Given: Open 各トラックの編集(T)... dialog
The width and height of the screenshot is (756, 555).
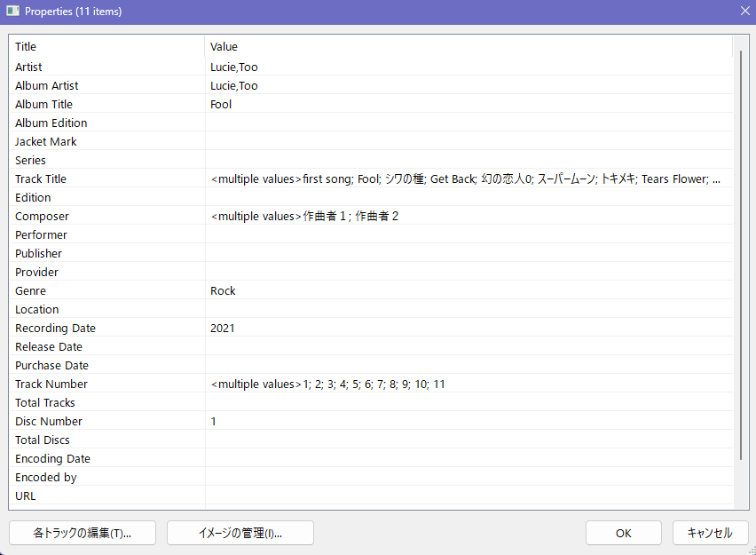Looking at the screenshot, I should point(83,533).
